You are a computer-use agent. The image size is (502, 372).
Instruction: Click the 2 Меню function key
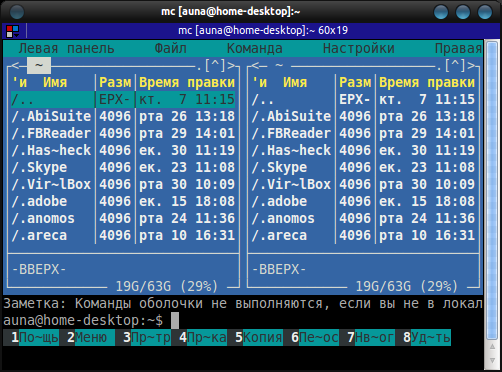tap(87, 337)
